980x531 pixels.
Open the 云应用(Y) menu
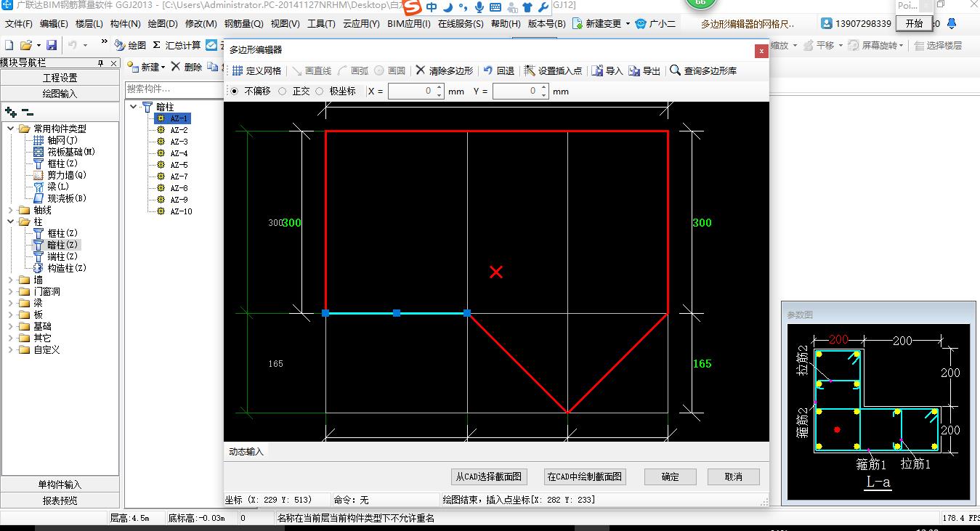[361, 24]
